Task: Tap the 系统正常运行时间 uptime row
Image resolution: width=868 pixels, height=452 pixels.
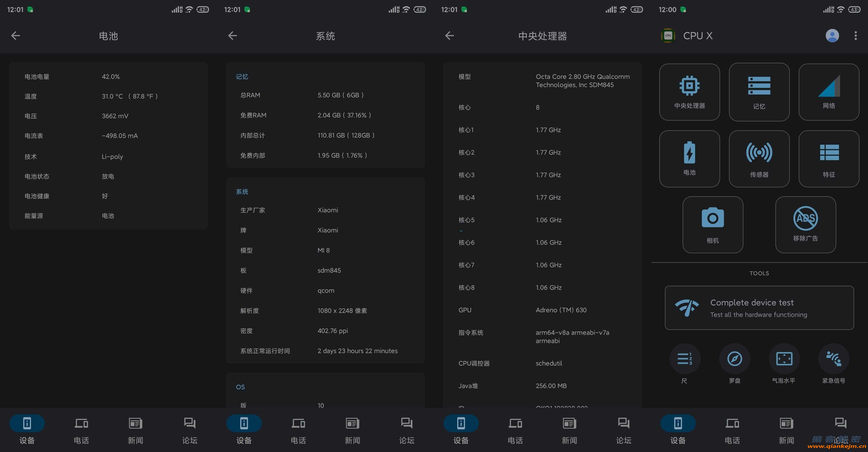Action: [x=325, y=351]
